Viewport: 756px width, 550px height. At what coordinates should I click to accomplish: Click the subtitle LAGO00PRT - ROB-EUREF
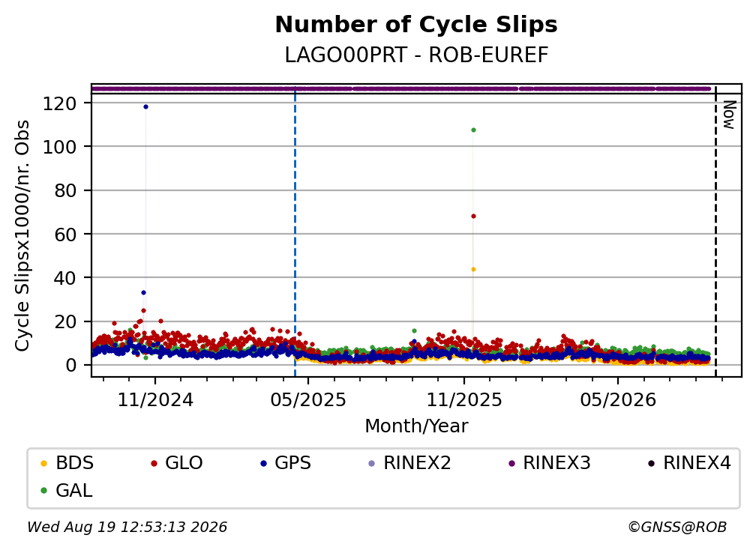(x=416, y=55)
